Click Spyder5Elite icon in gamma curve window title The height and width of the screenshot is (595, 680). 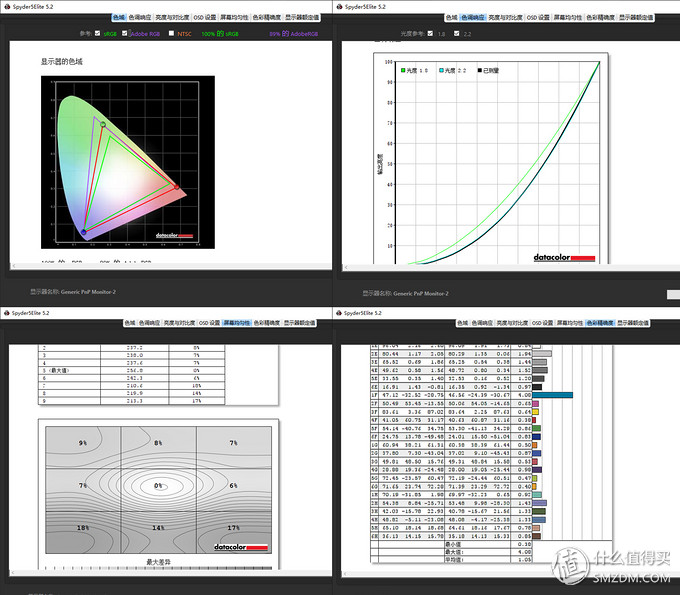pyautogui.click(x=346, y=6)
